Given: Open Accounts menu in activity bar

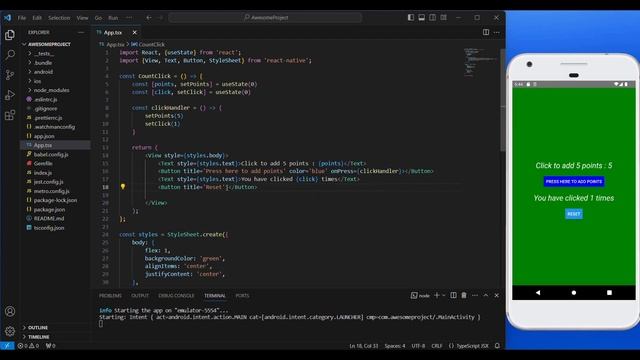Looking at the screenshot, I should [x=10, y=311].
